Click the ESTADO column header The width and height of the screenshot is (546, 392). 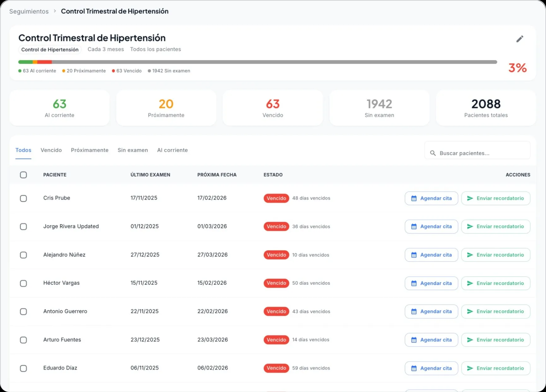(x=273, y=175)
